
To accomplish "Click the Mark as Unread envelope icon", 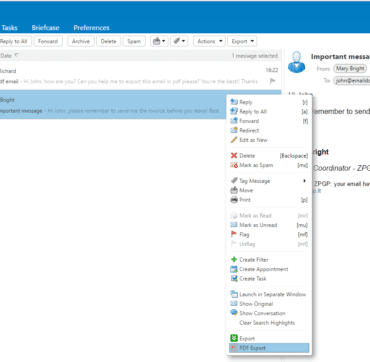I will click(x=234, y=225).
